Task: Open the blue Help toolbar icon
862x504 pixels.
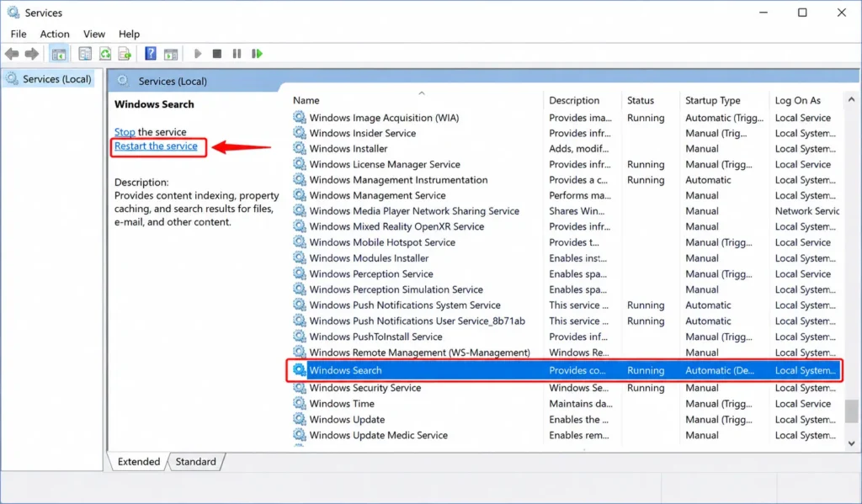Action: [x=150, y=54]
